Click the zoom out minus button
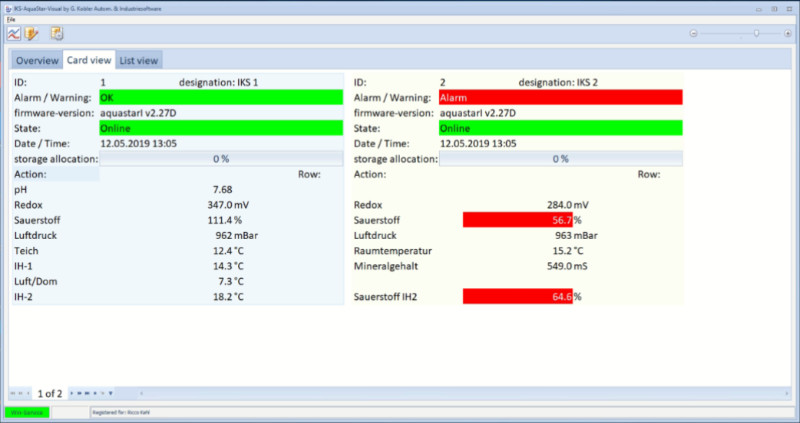Image resolution: width=800 pixels, height=423 pixels. click(x=693, y=34)
